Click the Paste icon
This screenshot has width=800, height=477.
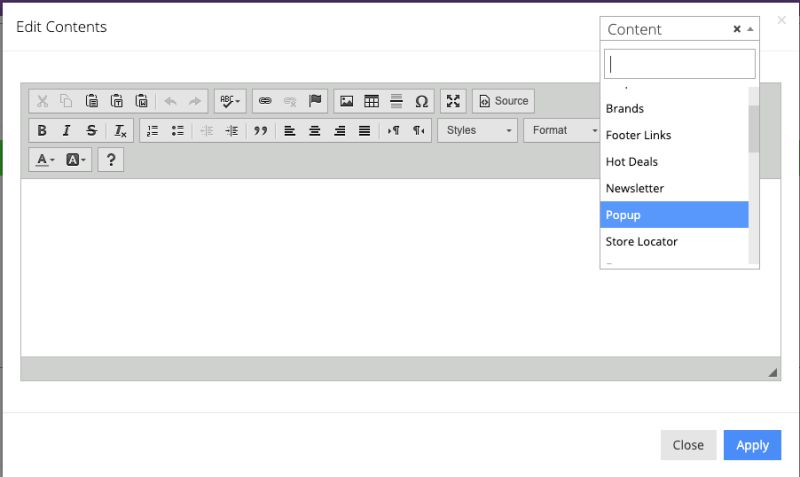[92, 101]
